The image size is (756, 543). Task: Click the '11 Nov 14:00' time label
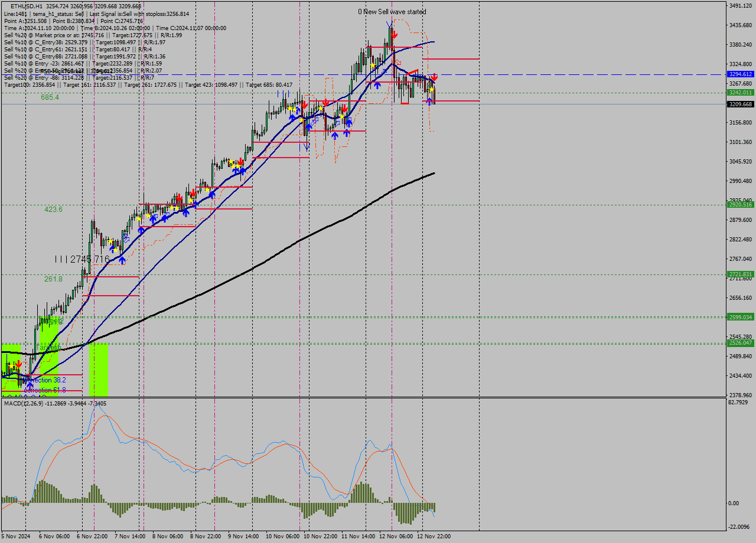[359, 537]
